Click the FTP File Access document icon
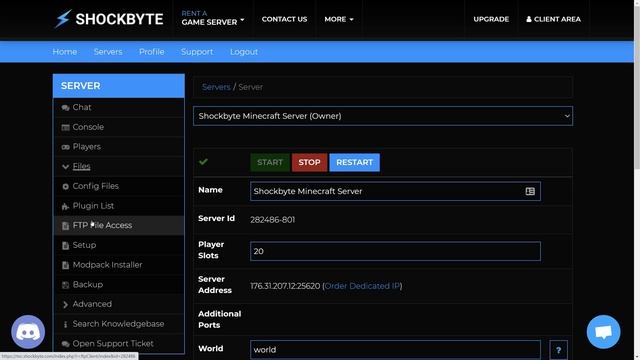The width and height of the screenshot is (640, 360). [65, 226]
